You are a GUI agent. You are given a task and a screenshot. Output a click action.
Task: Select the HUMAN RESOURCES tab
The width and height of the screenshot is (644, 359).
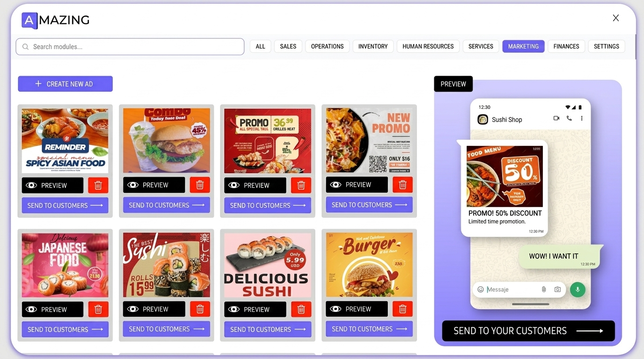(x=428, y=46)
